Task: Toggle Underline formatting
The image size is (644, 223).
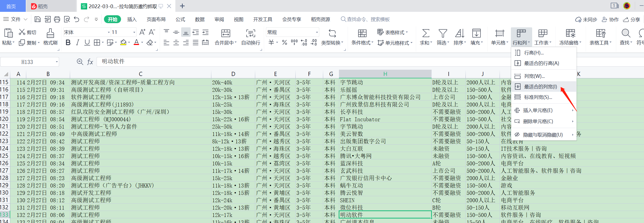Action: pos(87,42)
